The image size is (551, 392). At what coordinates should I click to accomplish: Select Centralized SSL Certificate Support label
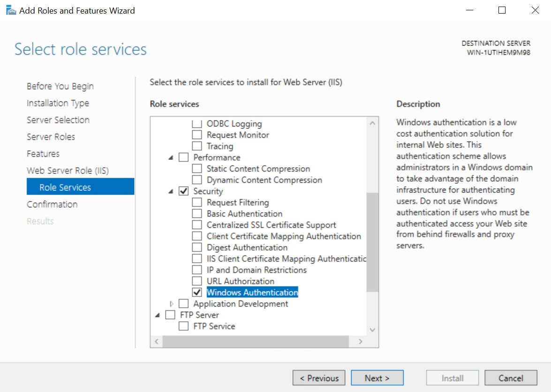click(x=272, y=225)
